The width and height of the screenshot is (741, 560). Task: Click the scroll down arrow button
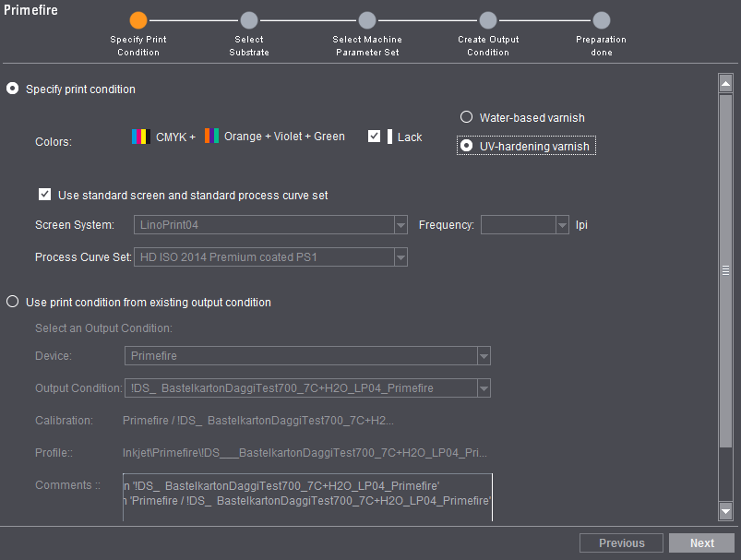pyautogui.click(x=725, y=510)
